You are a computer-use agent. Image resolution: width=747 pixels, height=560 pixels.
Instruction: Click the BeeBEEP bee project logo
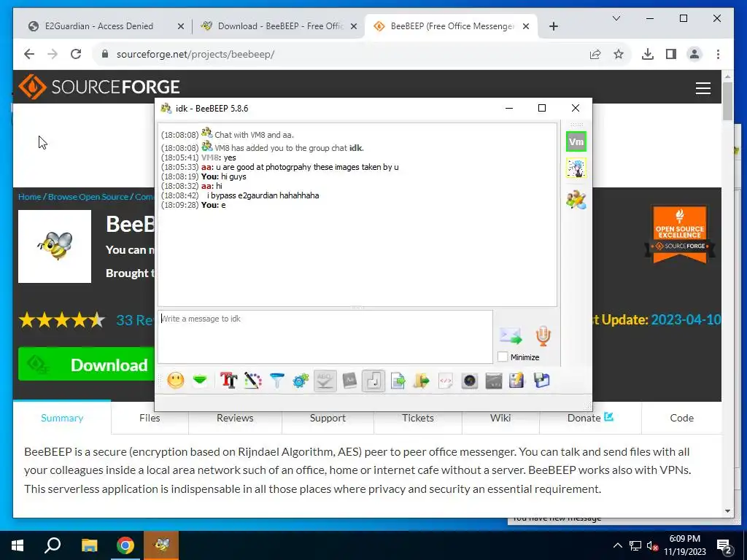pyautogui.click(x=55, y=246)
